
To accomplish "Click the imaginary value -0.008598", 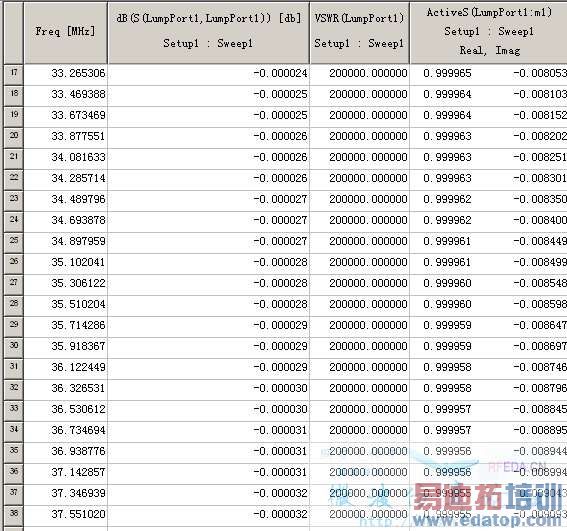I will (x=540, y=305).
